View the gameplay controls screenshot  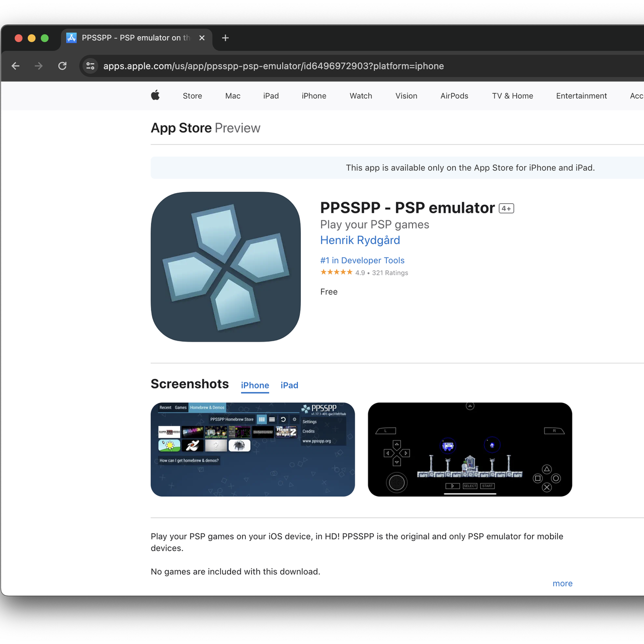(x=470, y=449)
